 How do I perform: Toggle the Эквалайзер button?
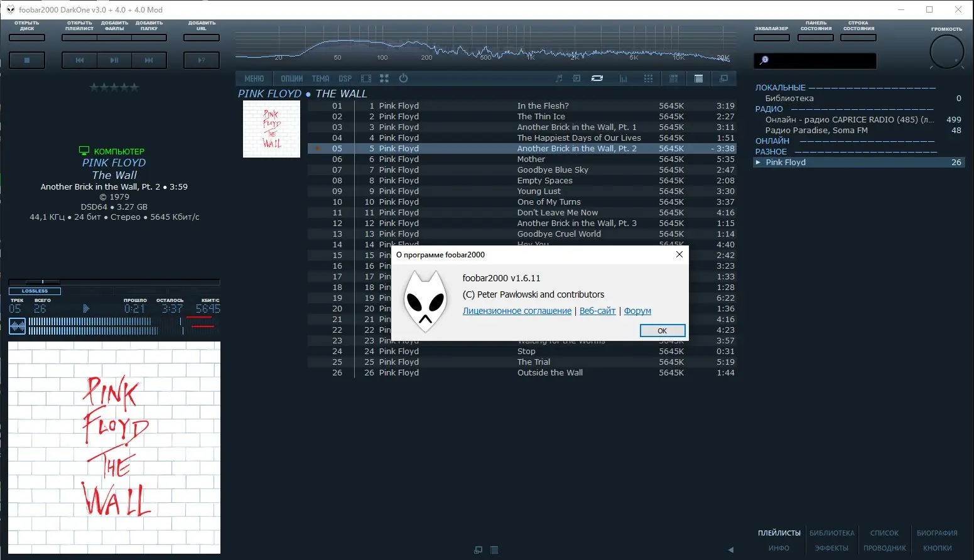(x=772, y=38)
